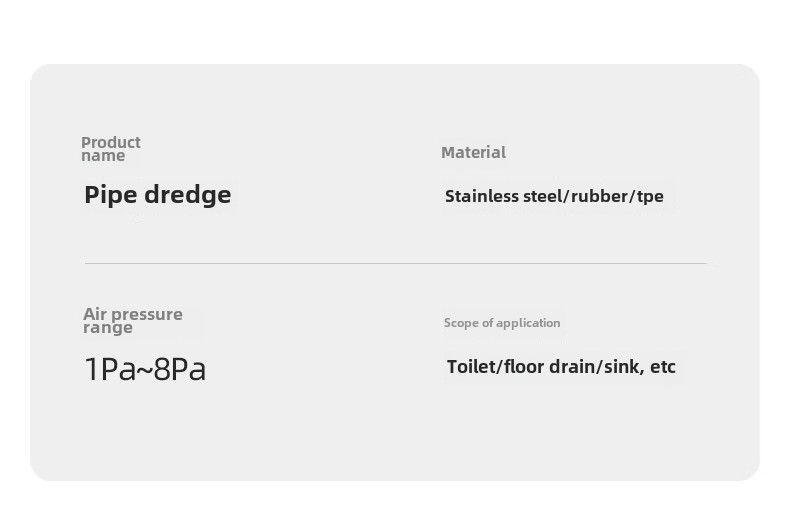
Task: Click '1Pa' in the pressure range
Action: pos(110,369)
